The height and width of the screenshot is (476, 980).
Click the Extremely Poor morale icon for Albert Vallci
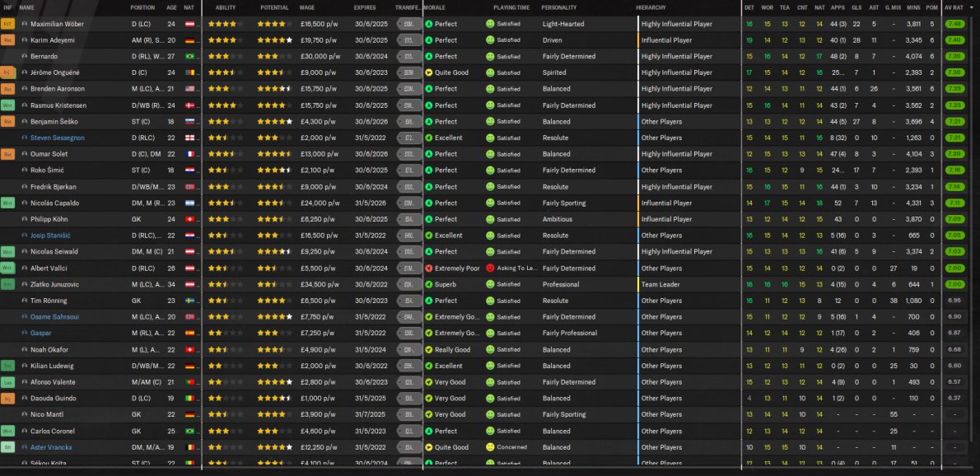pos(429,268)
